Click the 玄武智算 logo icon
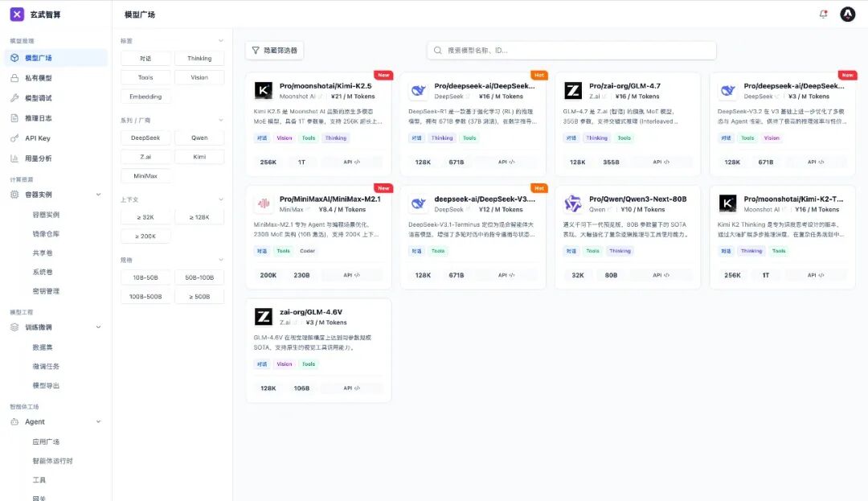Screen dimensions: 868x501 pos(17,14)
